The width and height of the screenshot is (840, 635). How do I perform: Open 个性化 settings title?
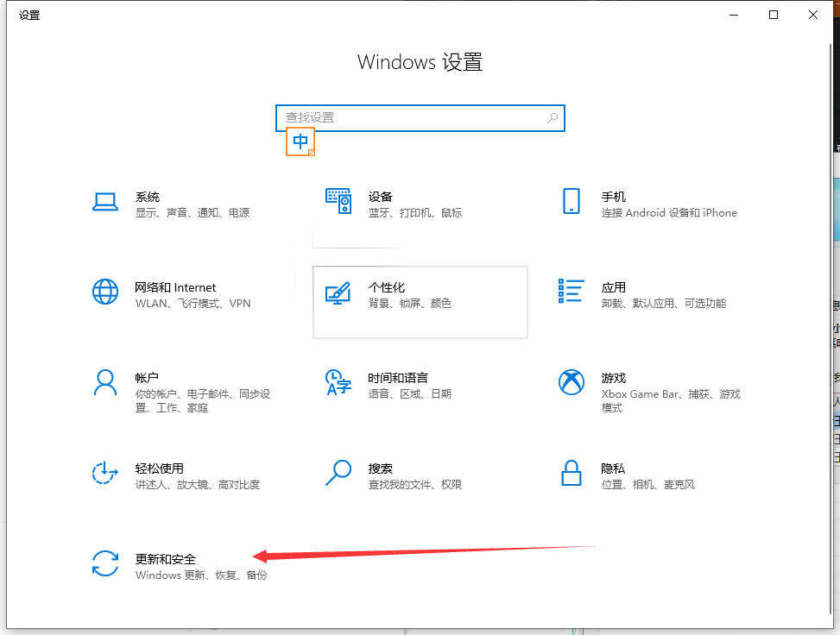[387, 287]
